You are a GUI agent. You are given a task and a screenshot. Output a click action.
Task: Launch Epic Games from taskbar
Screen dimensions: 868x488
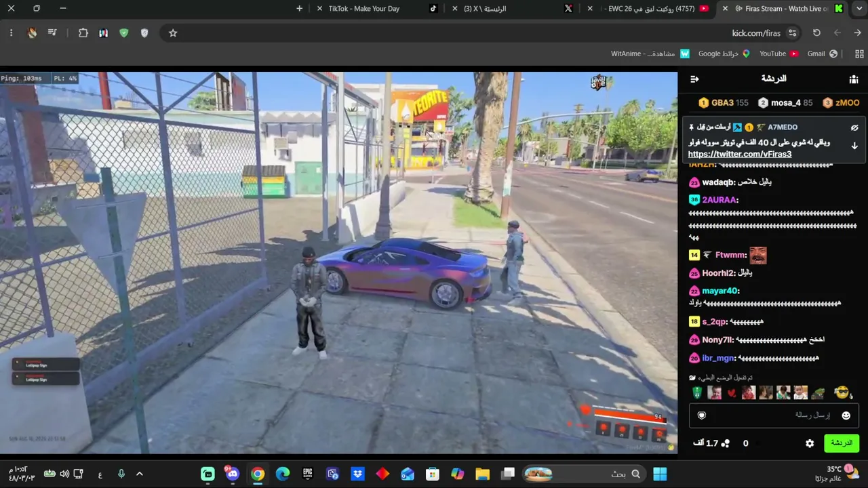pos(307,474)
